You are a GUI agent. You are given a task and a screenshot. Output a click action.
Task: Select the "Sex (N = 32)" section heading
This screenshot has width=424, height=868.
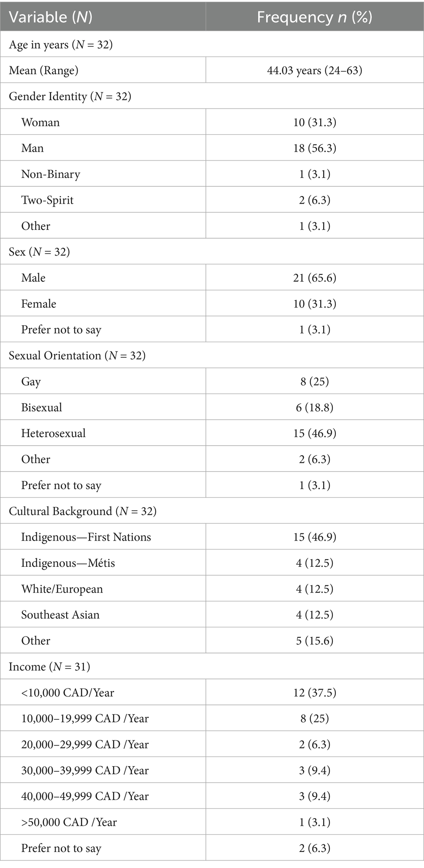39,252
